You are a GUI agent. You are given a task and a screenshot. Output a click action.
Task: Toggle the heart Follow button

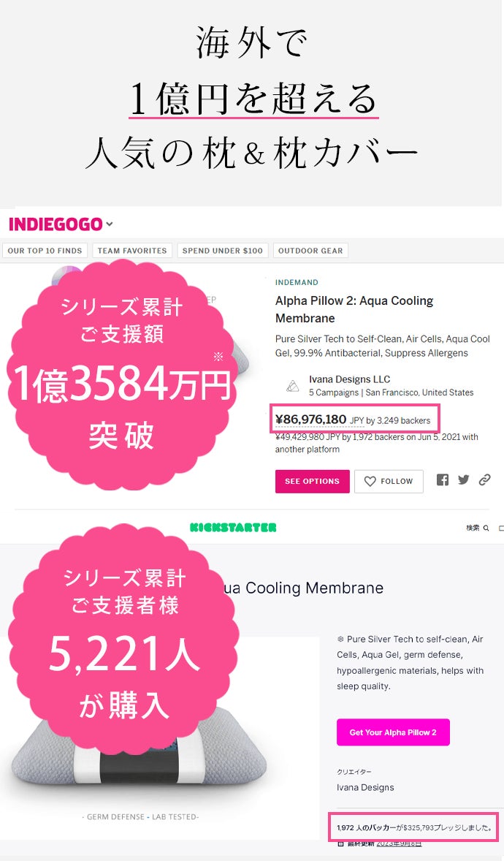pos(389,481)
